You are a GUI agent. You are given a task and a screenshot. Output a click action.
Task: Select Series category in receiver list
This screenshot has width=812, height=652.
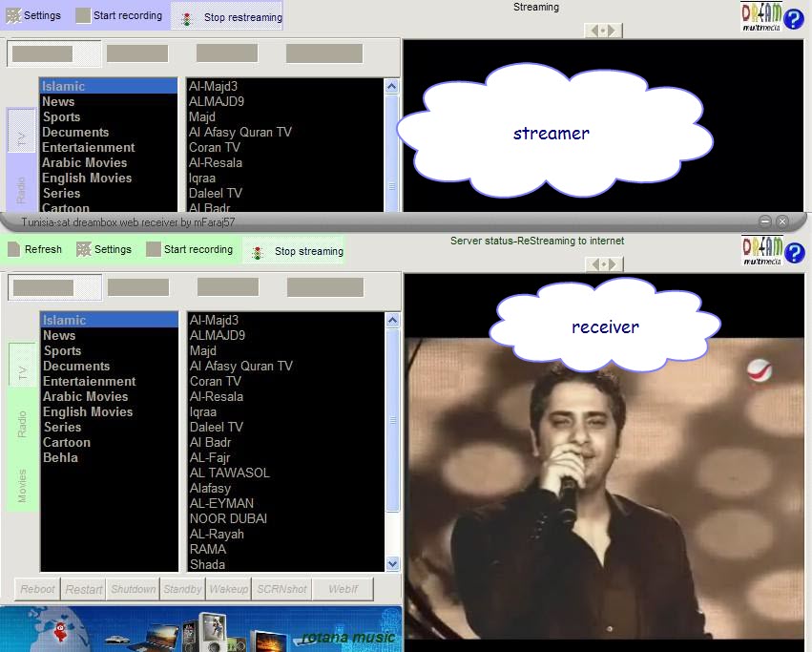coord(110,427)
